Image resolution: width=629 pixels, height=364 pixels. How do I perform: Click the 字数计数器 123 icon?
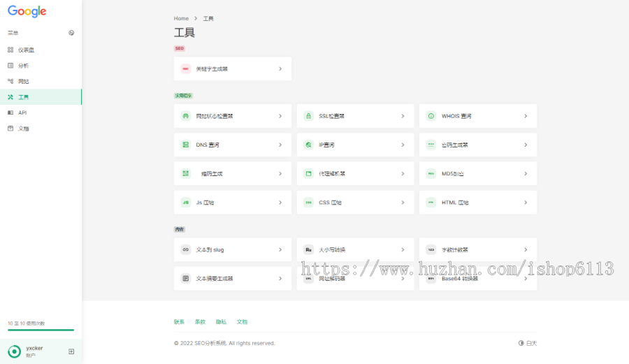pyautogui.click(x=431, y=249)
